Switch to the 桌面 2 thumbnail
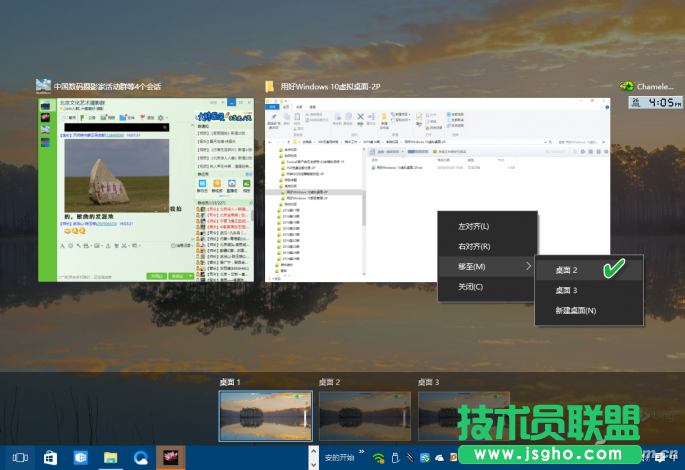 point(364,415)
